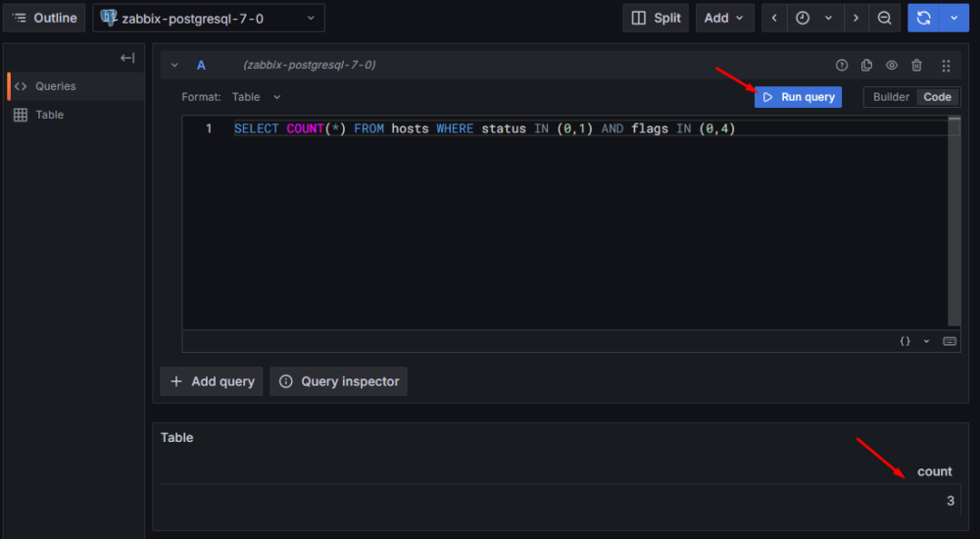Toggle query A visibility eye icon

click(x=892, y=66)
